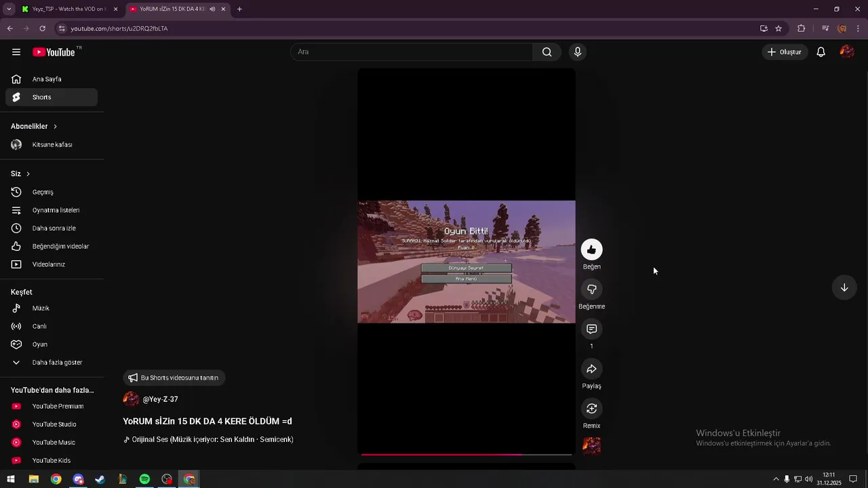The width and height of the screenshot is (868, 488).
Task: Open YouTube Kids link
Action: pyautogui.click(x=52, y=461)
